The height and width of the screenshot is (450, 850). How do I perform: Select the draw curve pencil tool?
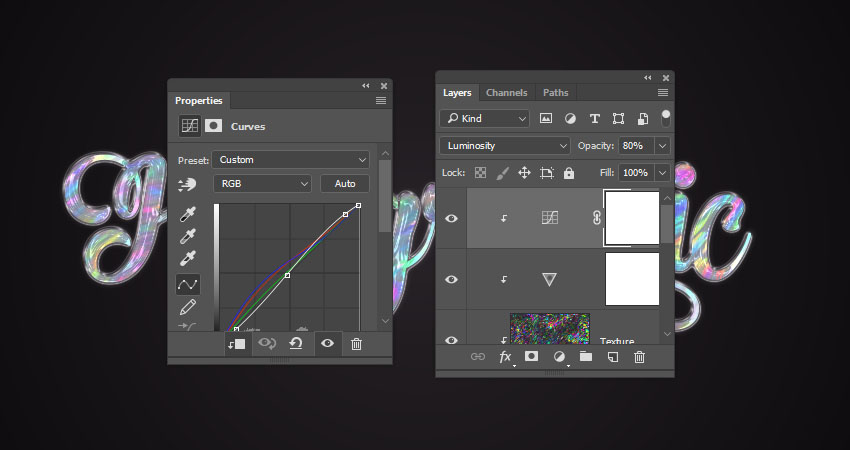pos(187,307)
